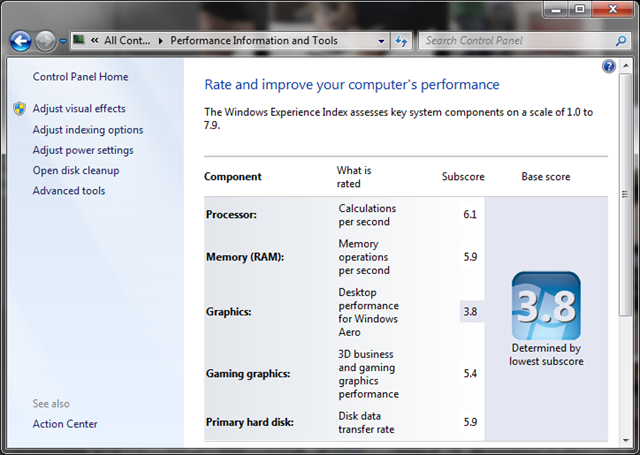Go to All Control Panel Items breadcrumb
Screen dimensions: 640x455
click(126, 41)
